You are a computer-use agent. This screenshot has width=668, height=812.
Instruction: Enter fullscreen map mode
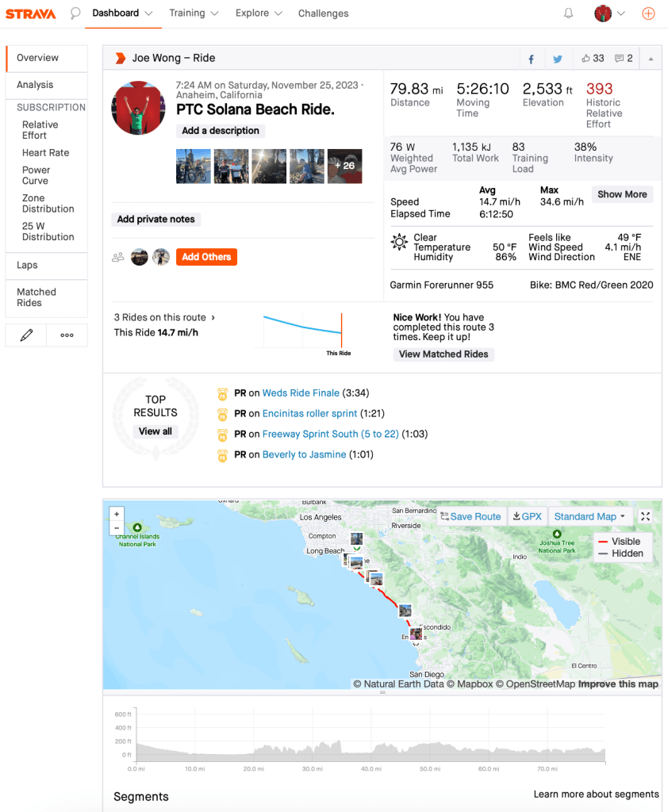646,516
